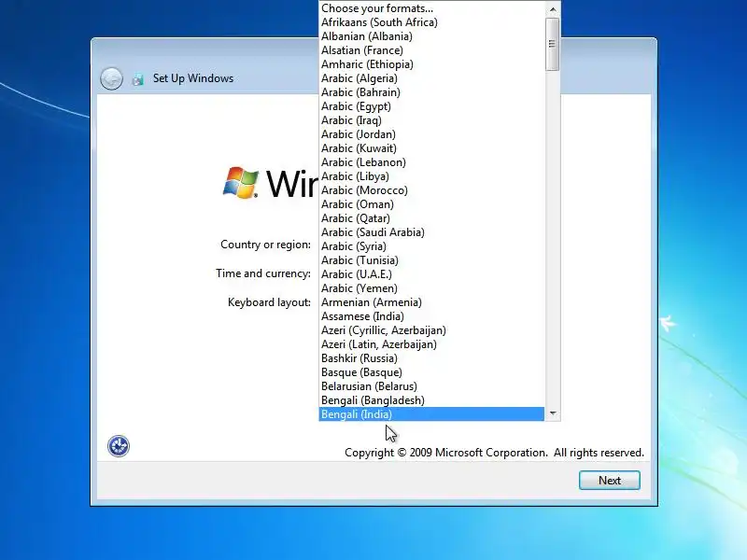Select Alsatian (France) format
The image size is (747, 560).
tap(431, 50)
